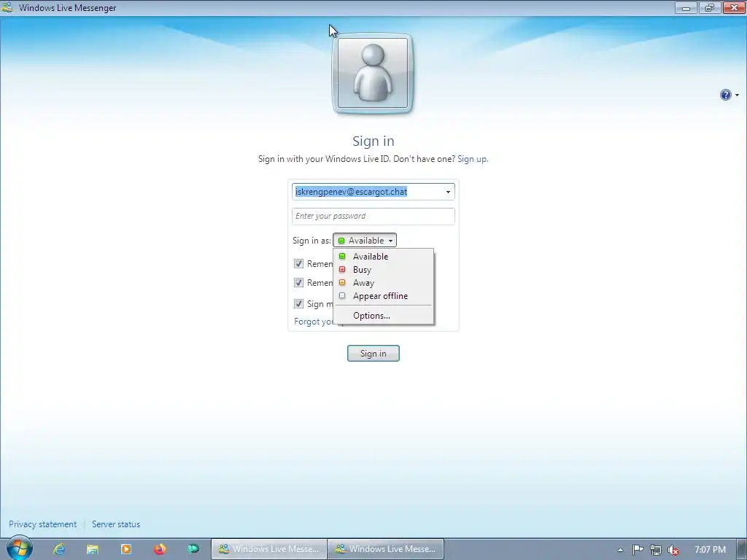Viewport: 747px width, 560px height.
Task: Click the default user avatar picture
Action: coord(373,74)
